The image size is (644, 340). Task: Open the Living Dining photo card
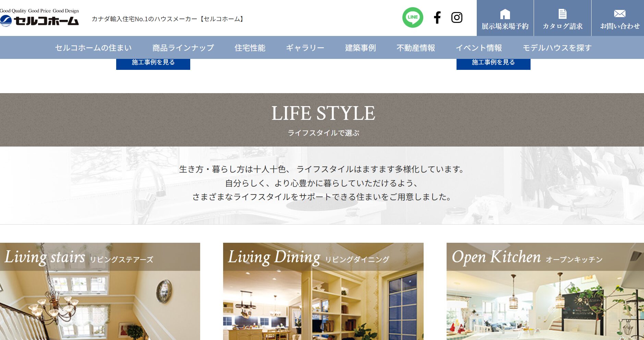[x=323, y=291]
